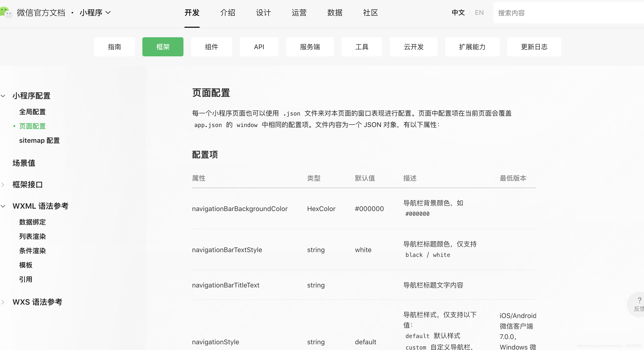Open 数据绑定 in the sidebar
Image resolution: width=644 pixels, height=350 pixels.
pos(32,222)
